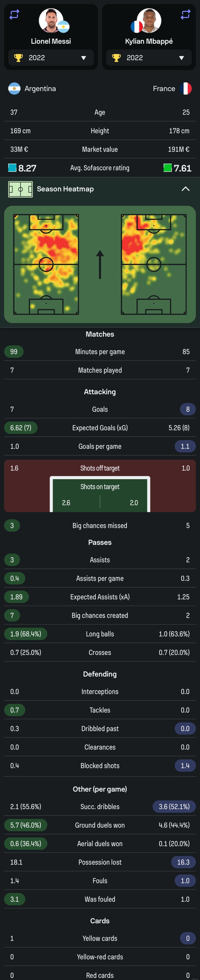The height and width of the screenshot is (980, 200).
Task: Click the trophy icon in Mbappé's selector
Action: click(x=116, y=58)
